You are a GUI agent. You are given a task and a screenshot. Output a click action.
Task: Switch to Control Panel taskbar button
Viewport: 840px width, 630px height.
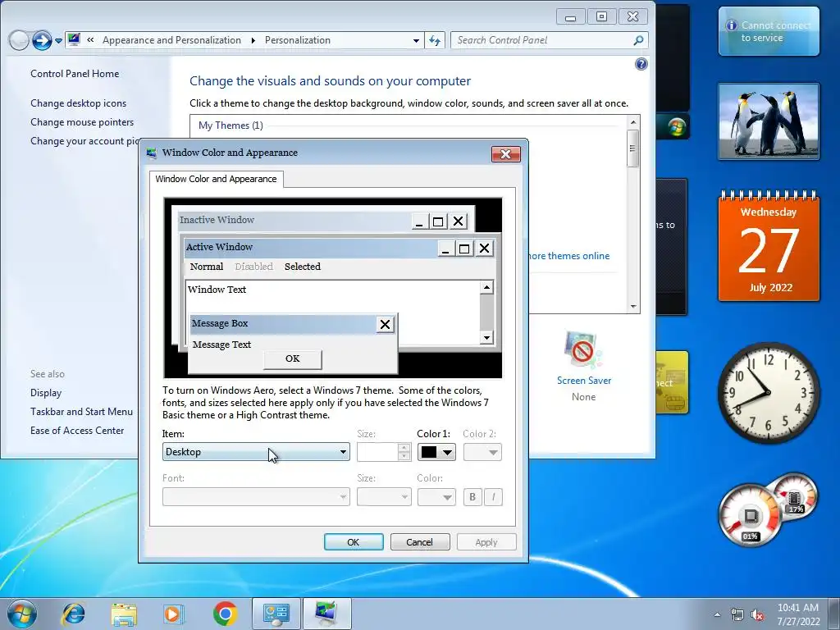[276, 614]
